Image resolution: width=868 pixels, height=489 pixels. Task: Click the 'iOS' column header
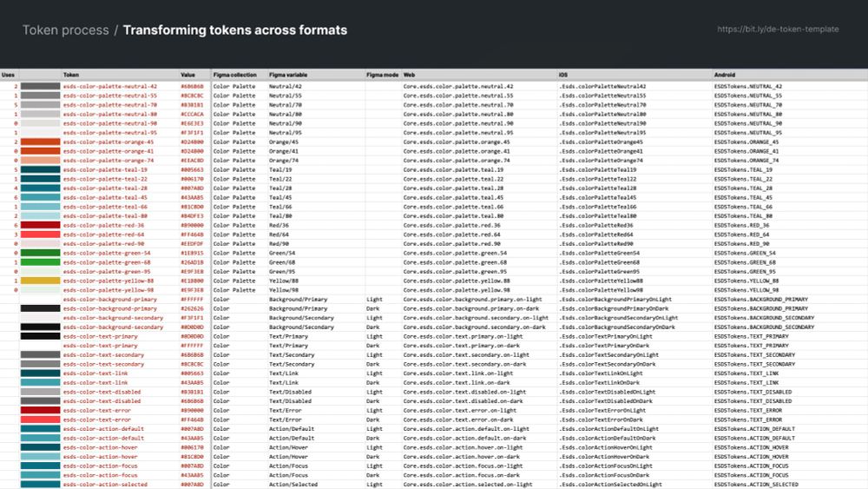563,75
